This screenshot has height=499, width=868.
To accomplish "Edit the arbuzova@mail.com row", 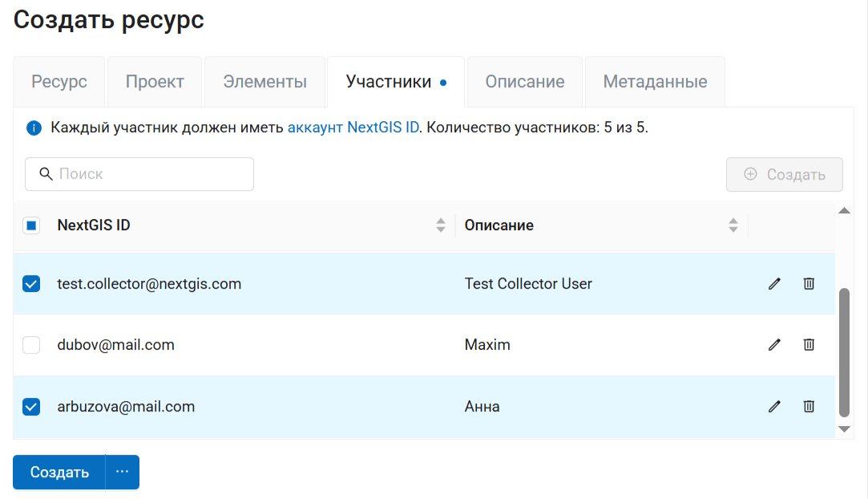I will coord(773,407).
